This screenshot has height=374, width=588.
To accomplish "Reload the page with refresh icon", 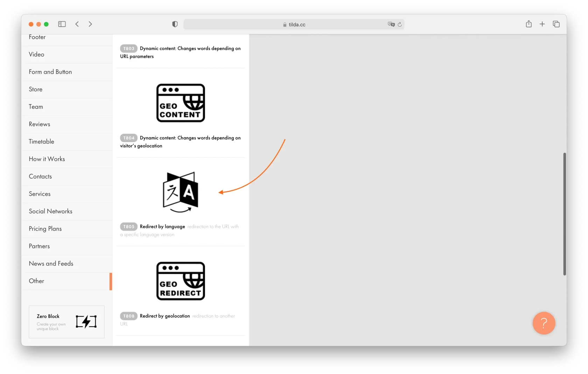I will pos(400,25).
